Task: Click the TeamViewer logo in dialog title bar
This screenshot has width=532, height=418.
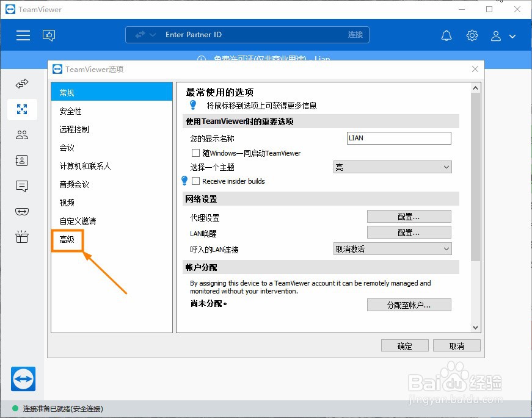Action: point(57,69)
